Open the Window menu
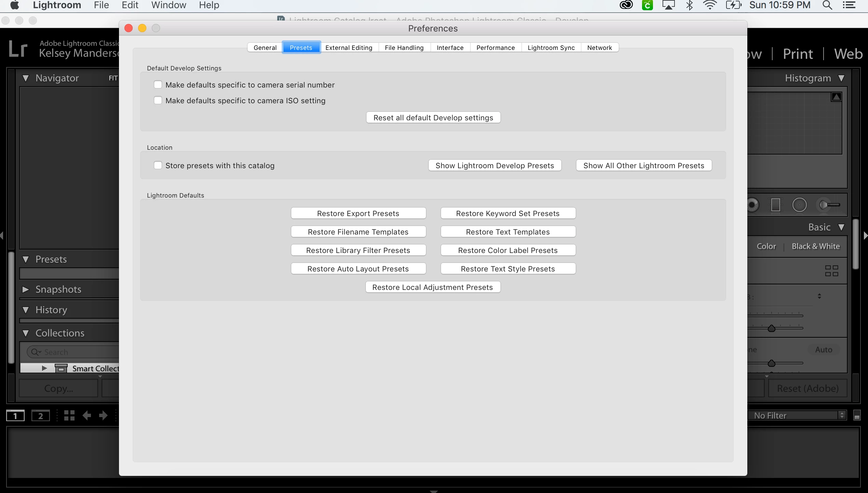Screen dimensions: 868x493 pyautogui.click(x=169, y=5)
